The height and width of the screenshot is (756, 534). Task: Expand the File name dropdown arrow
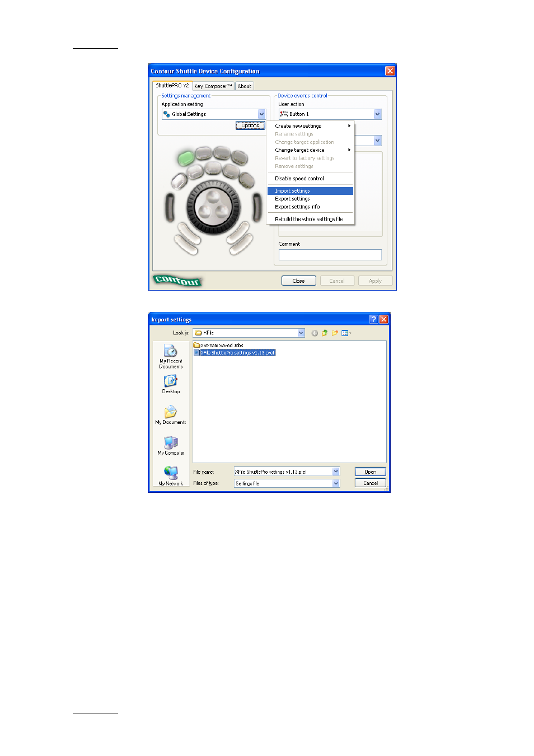pos(336,472)
